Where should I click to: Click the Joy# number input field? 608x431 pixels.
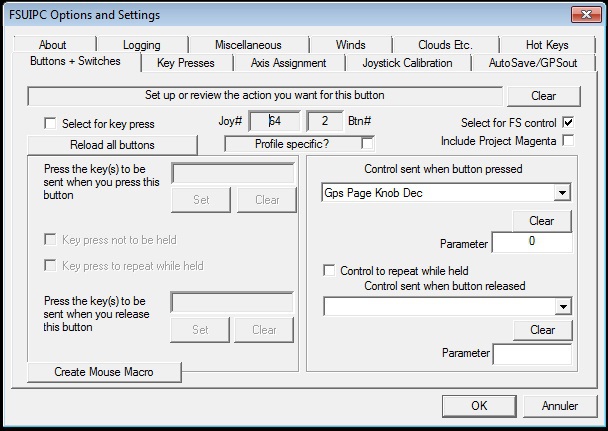pyautogui.click(x=273, y=122)
